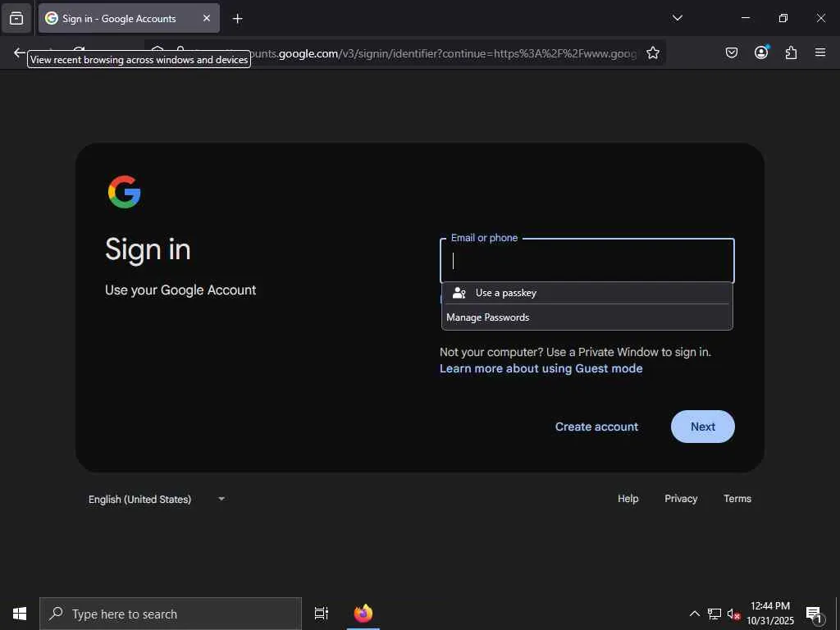The image size is (840, 630).
Task: Open the Privacy link
Action: 681,499
